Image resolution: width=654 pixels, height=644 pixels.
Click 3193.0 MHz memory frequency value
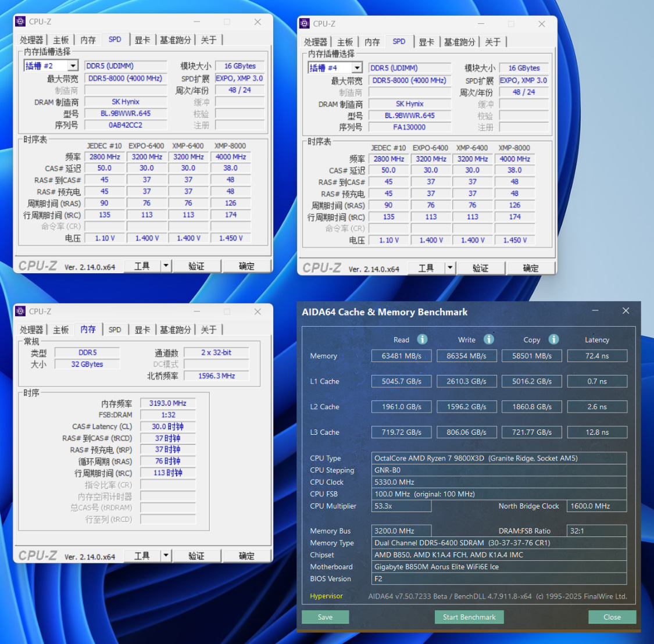click(167, 403)
